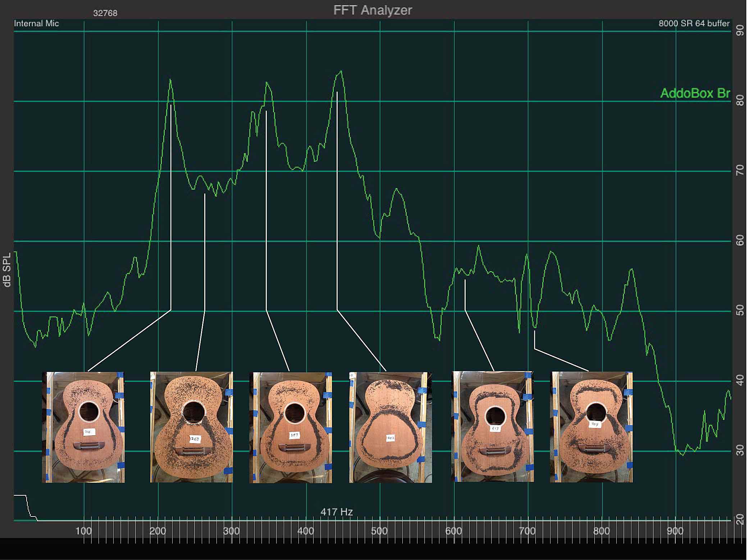Open the guitar top photo labeled 263
Viewport: 749px width, 560px height.
click(191, 427)
